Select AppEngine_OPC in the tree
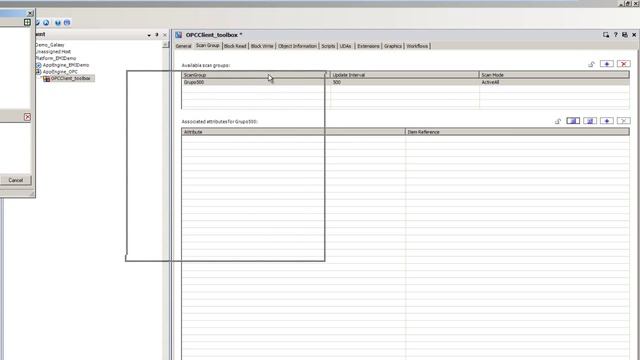Image resolution: width=640 pixels, height=360 pixels. point(60,72)
